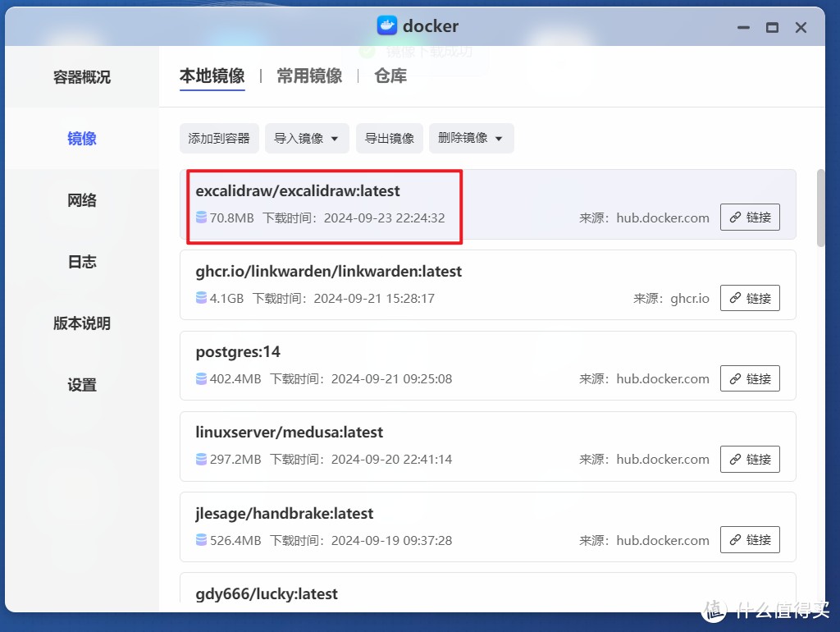Go to 日志 in the sidebar
This screenshot has width=840, height=632.
[81, 261]
